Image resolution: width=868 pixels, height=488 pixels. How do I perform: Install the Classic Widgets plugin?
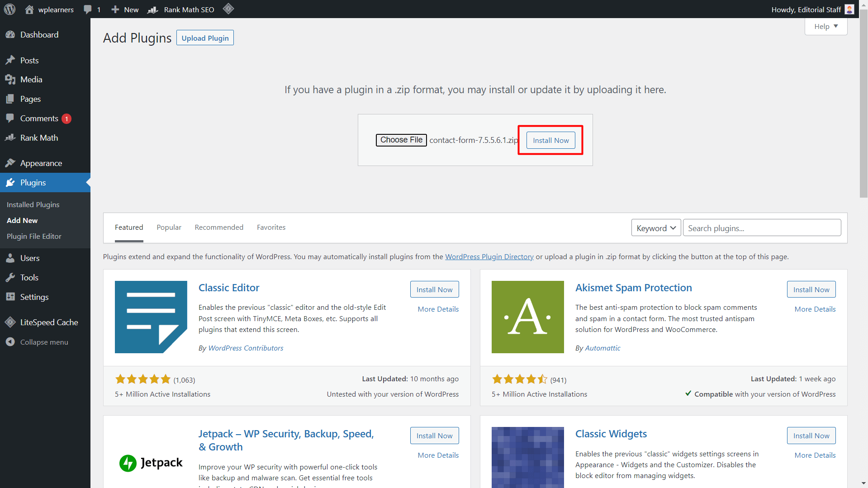click(x=811, y=436)
